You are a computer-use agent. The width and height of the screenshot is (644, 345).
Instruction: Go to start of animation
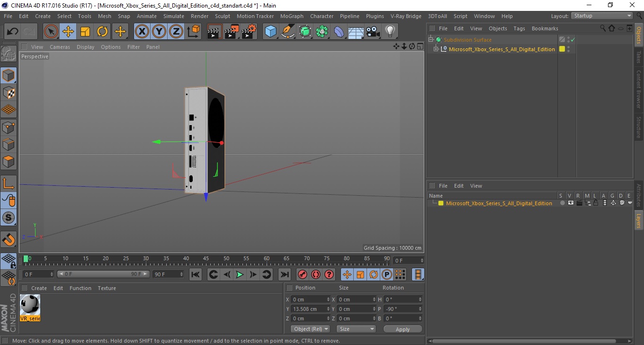[x=196, y=274]
